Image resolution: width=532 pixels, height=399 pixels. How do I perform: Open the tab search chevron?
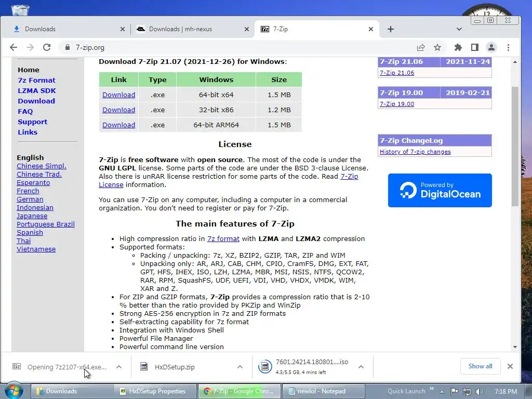[x=459, y=29]
